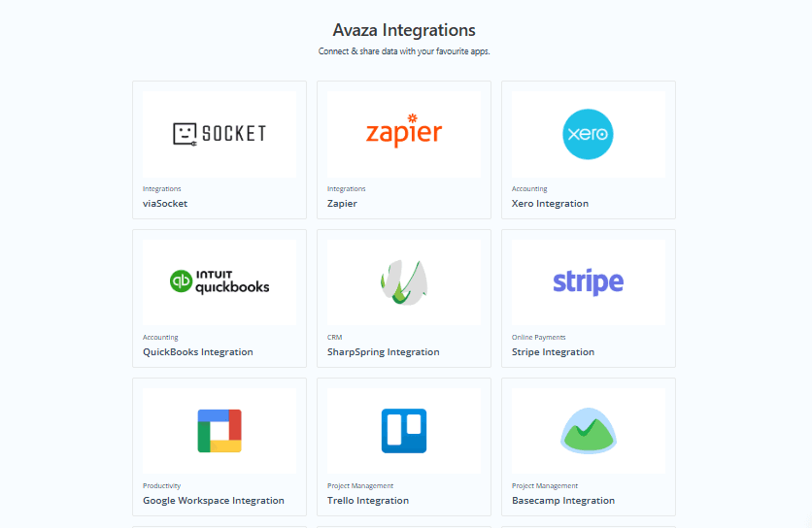This screenshot has height=528, width=812.
Task: Click the SharpSpring leaf logo
Action: click(404, 282)
